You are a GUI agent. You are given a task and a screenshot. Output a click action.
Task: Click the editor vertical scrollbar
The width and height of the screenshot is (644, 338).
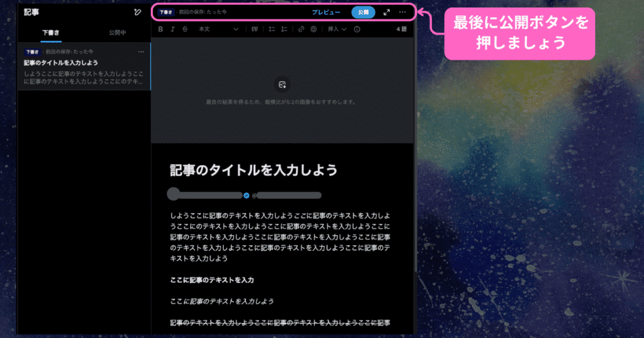(415, 156)
